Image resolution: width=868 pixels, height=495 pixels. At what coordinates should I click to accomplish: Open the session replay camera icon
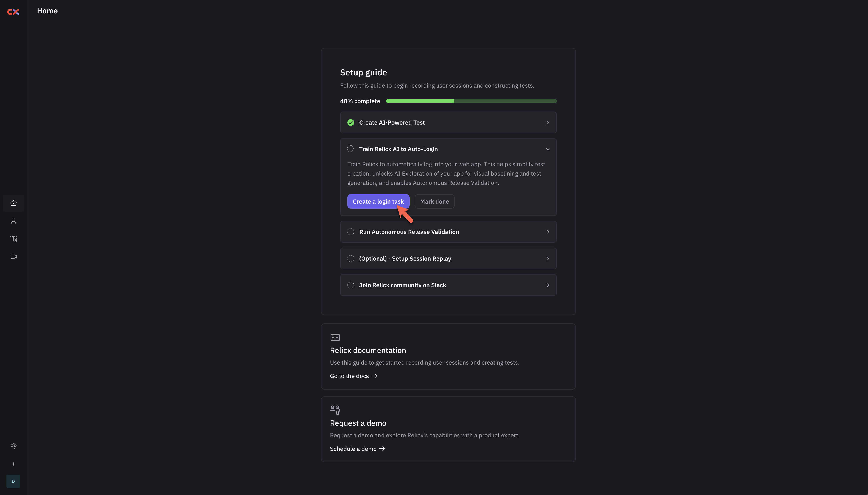point(14,257)
